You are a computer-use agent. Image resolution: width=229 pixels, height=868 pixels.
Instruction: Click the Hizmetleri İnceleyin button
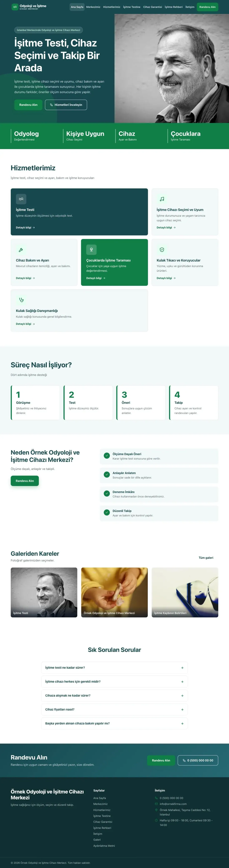tap(66, 105)
